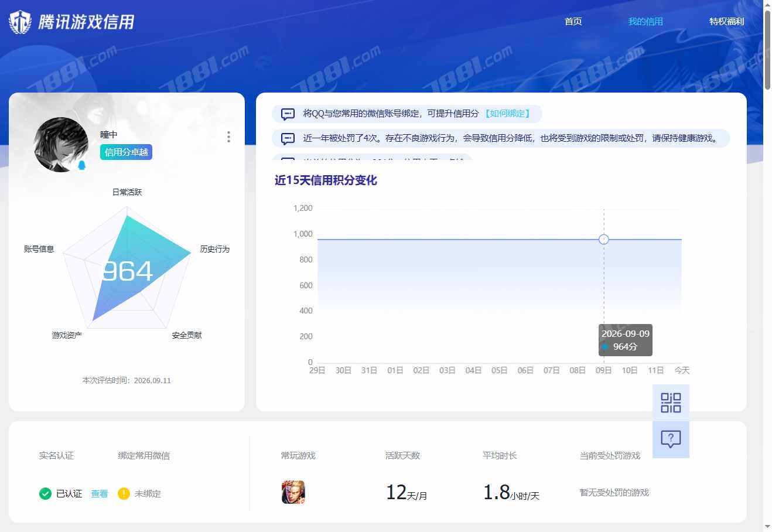Open the QR code floating button

pyautogui.click(x=671, y=403)
